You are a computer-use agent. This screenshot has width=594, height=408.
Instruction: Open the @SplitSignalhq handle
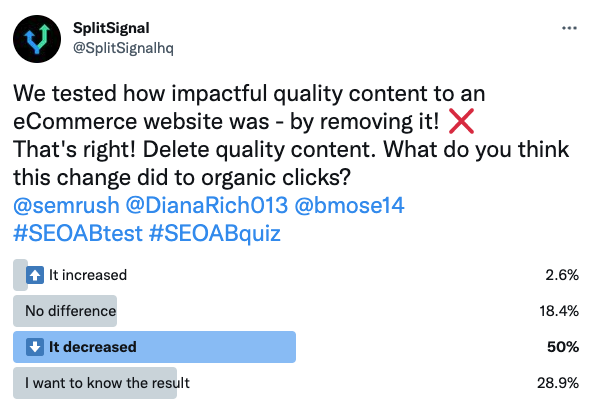pos(123,48)
